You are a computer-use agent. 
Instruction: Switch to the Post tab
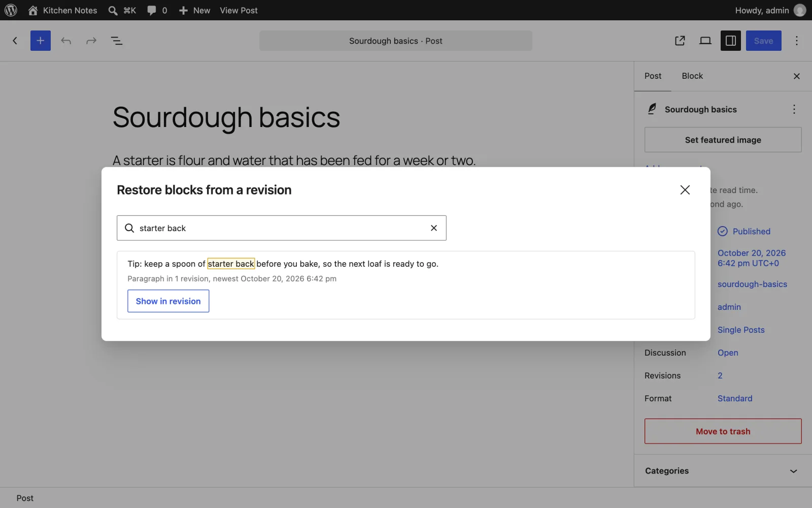point(653,76)
